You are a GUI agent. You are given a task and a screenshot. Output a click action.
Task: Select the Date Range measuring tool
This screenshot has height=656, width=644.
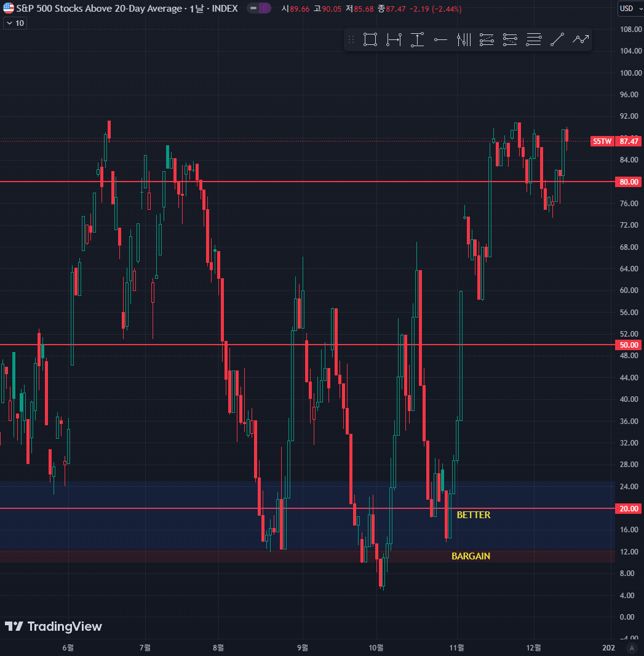click(394, 40)
